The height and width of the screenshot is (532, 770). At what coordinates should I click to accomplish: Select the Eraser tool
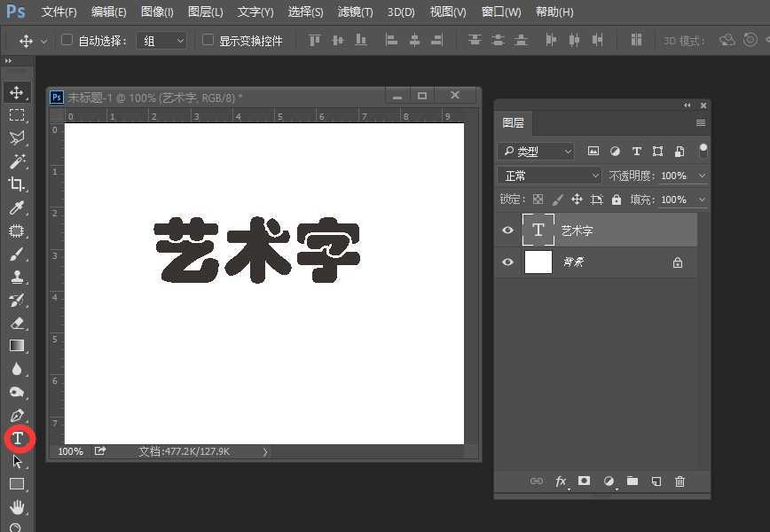pos(19,323)
